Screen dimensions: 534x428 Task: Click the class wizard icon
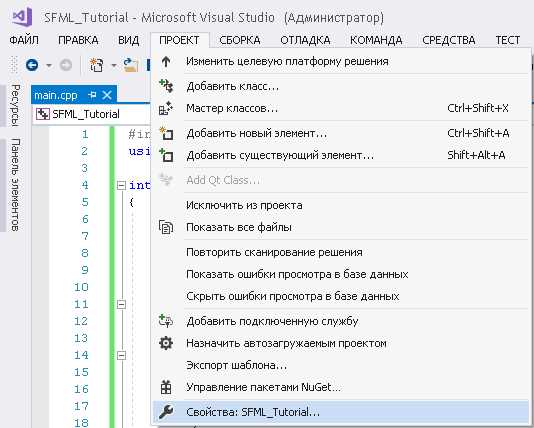click(x=166, y=108)
